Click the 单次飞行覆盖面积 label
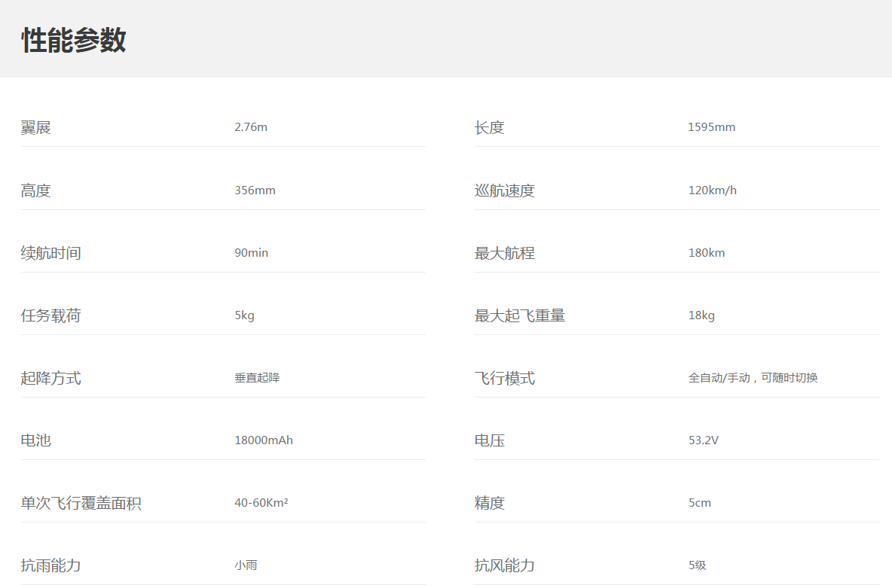This screenshot has height=588, width=892. click(x=81, y=503)
